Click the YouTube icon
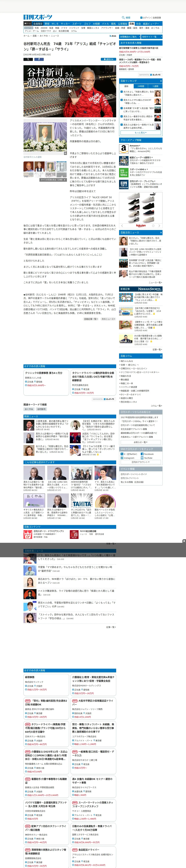This screenshot has height=868, width=186. (x=142, y=458)
